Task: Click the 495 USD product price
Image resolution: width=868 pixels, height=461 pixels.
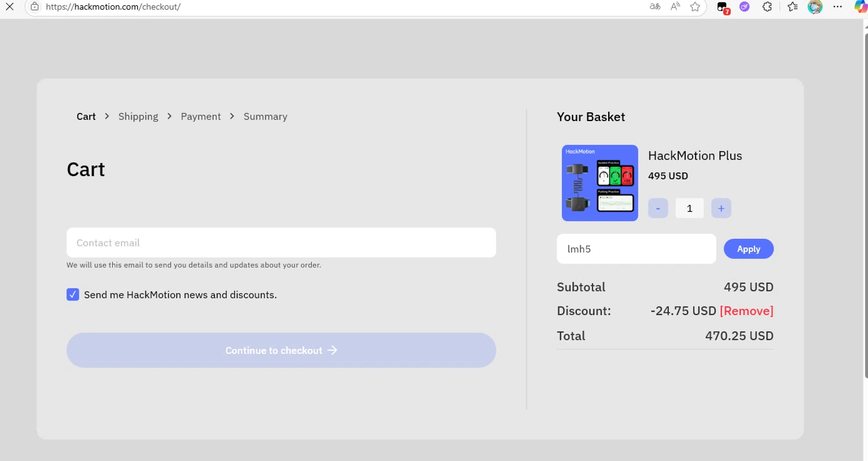Action: tap(668, 176)
